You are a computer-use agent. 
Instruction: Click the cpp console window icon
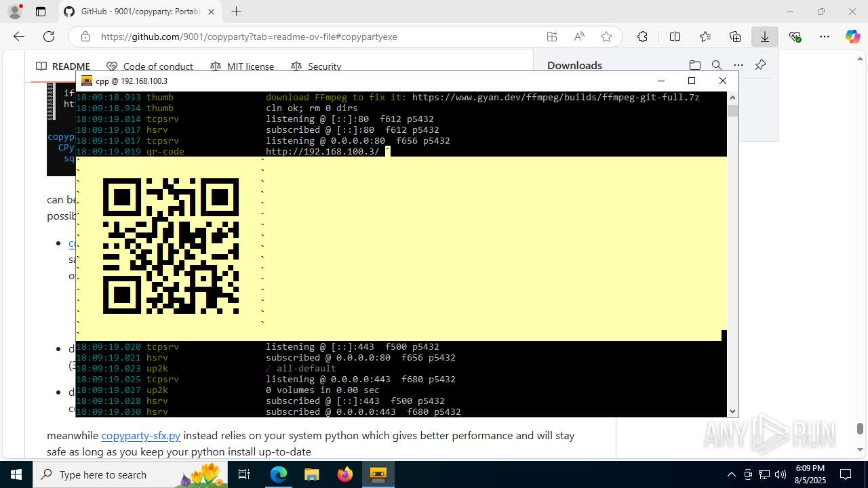(87, 81)
